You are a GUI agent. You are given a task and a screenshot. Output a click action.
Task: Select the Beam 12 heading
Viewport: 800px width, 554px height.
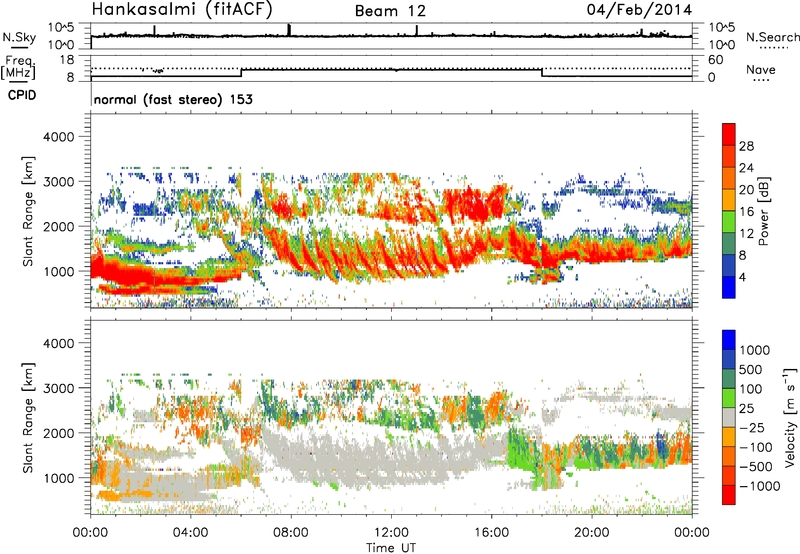coord(390,11)
